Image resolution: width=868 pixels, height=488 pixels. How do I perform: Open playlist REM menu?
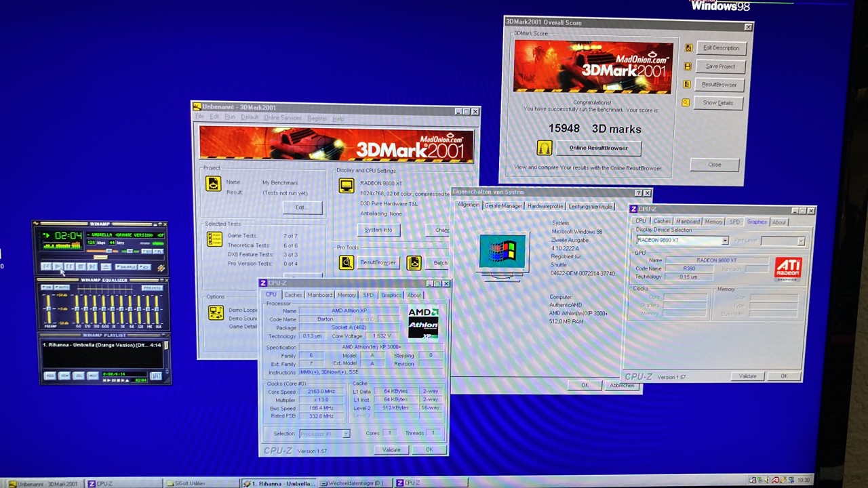(64, 375)
